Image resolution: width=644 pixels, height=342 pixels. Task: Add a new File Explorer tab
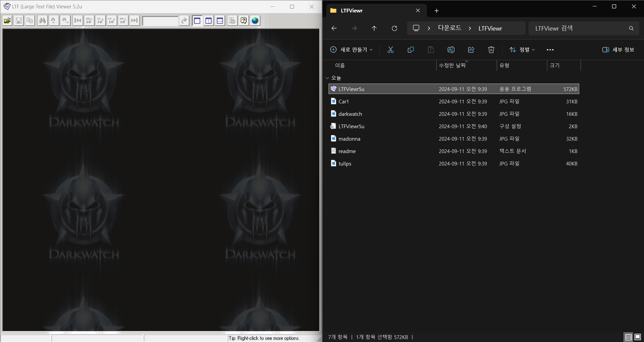436,11
